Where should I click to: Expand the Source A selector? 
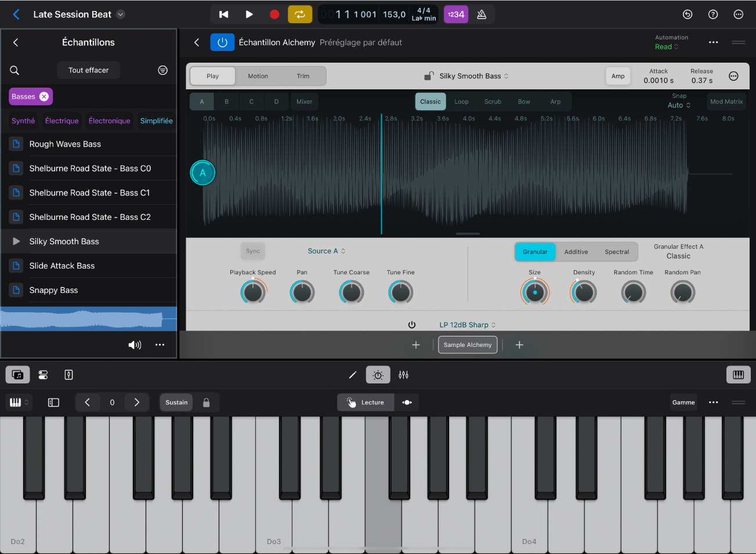click(326, 251)
